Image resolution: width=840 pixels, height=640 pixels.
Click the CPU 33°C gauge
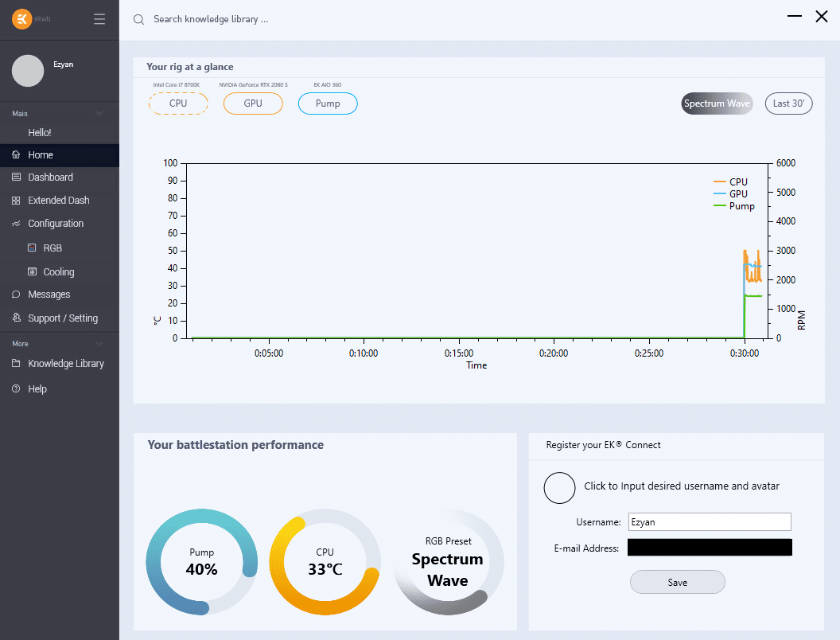click(325, 562)
